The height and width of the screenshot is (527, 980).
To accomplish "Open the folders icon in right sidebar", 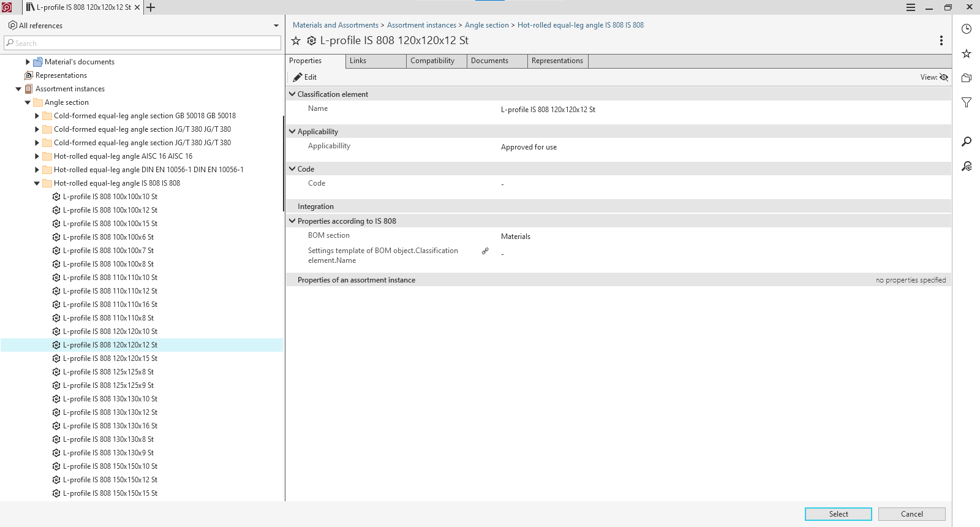I will (x=967, y=78).
